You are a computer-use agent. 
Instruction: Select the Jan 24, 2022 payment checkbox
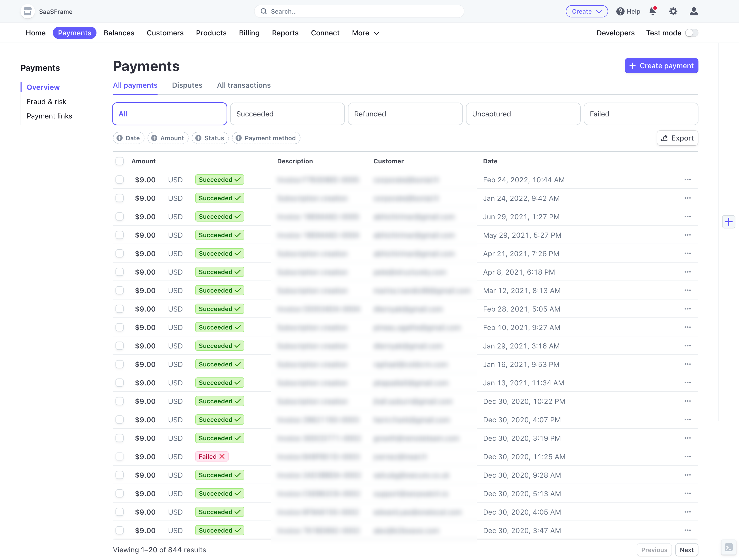(119, 198)
